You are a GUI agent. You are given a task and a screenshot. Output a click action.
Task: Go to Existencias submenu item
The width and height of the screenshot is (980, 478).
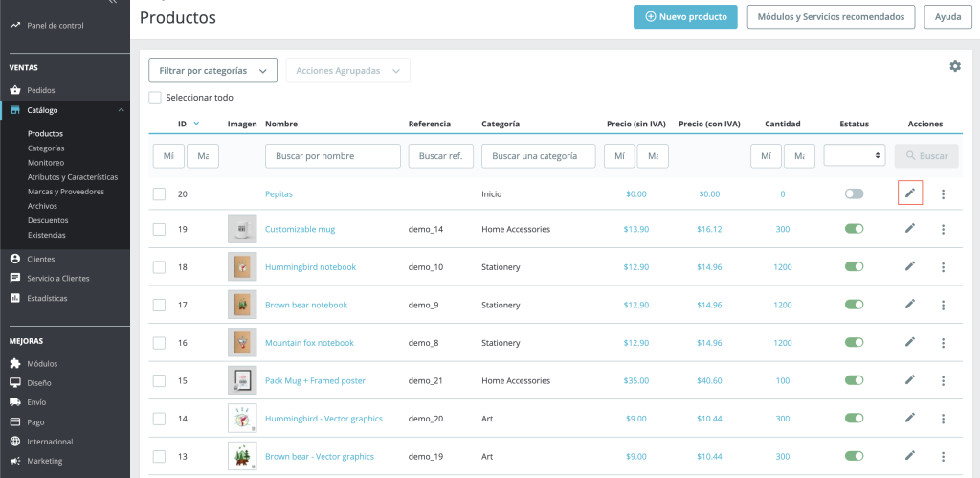pyautogui.click(x=46, y=235)
